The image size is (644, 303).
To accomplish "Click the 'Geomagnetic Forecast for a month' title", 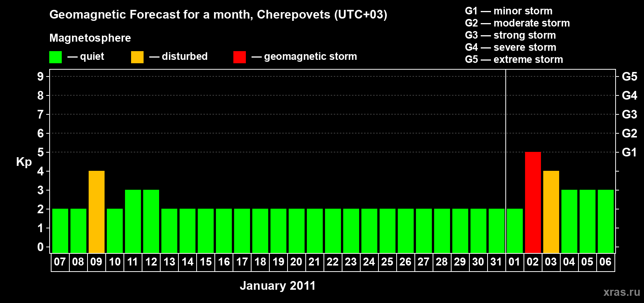I will click(218, 15).
